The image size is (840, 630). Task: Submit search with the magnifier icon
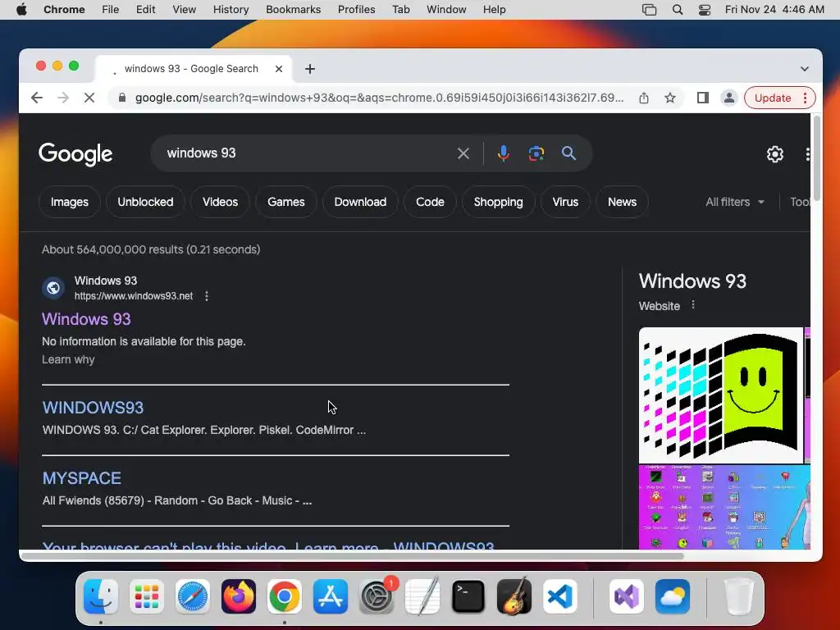(569, 153)
